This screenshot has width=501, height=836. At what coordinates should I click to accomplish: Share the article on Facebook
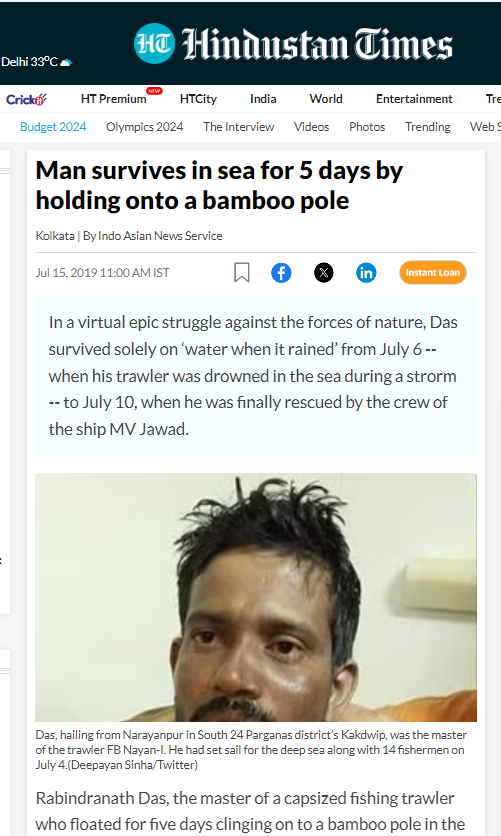point(281,273)
